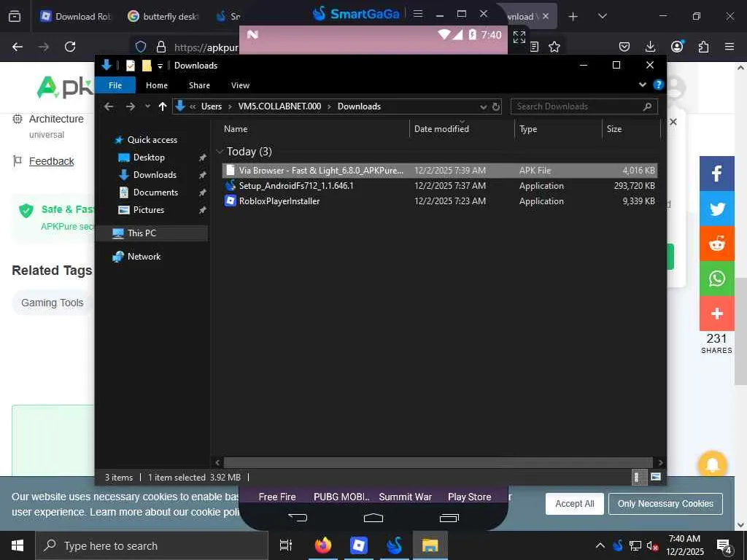Select Setup_AndroidFs712_1.1.646.1 file
747x560 pixels.
click(439, 186)
